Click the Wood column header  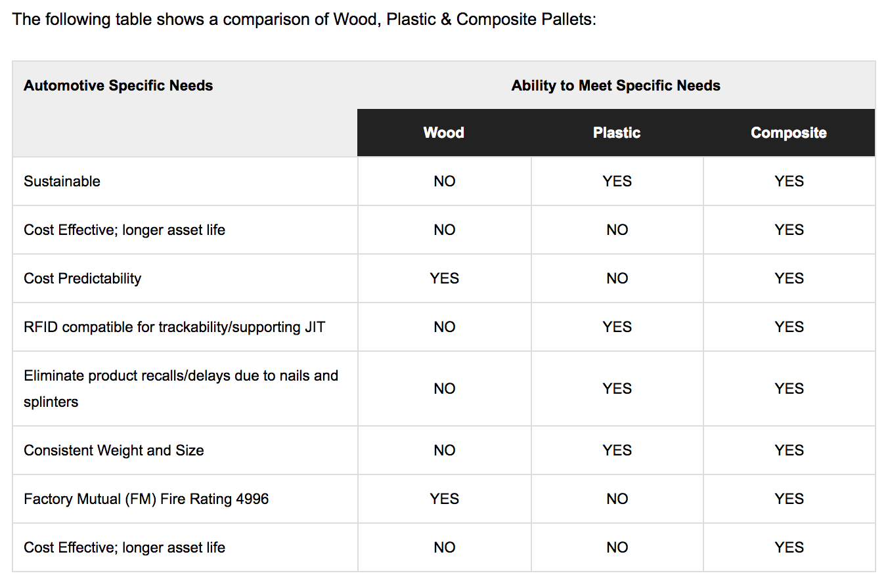[x=444, y=133]
